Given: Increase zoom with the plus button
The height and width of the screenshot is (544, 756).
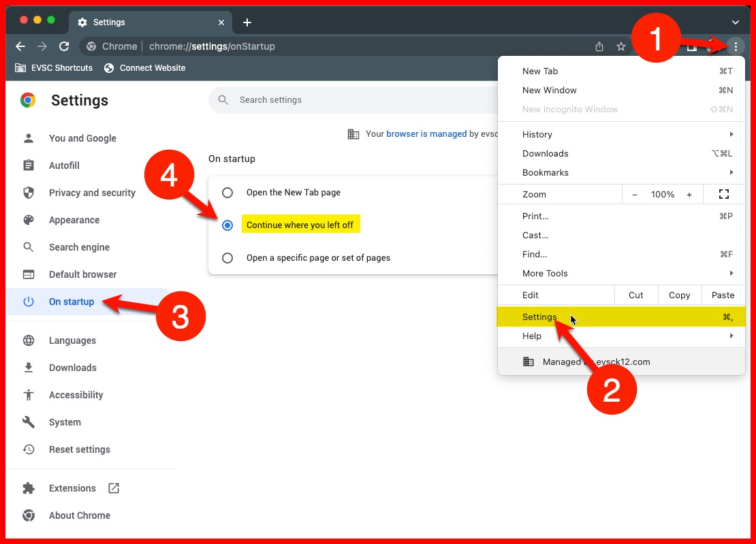Looking at the screenshot, I should (x=689, y=194).
